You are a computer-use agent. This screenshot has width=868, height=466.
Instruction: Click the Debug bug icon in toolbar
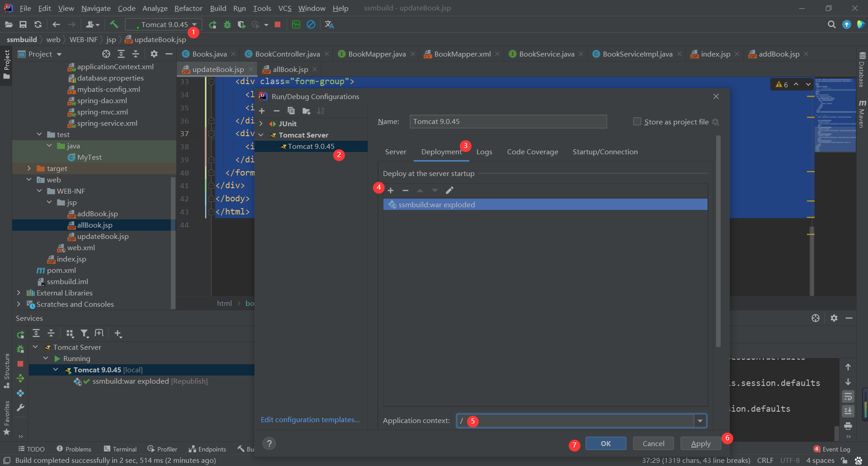pos(227,24)
